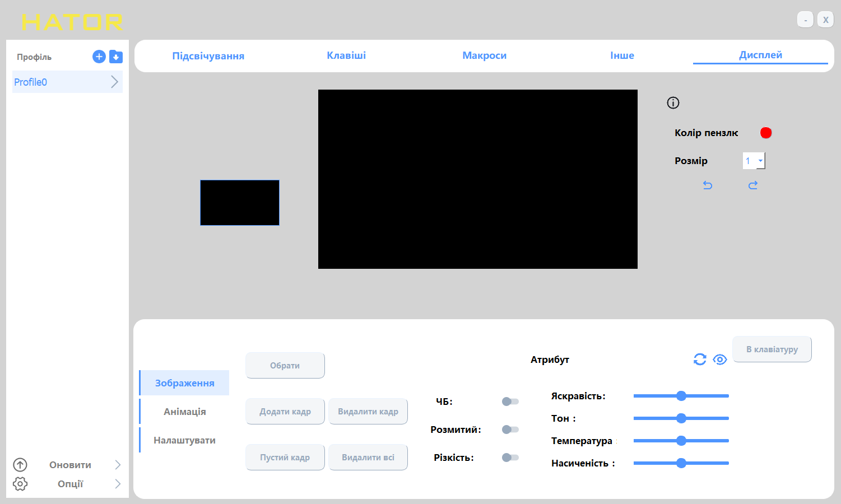841x504 pixels.
Task: Expand the Оновити chevron
Action: point(118,465)
